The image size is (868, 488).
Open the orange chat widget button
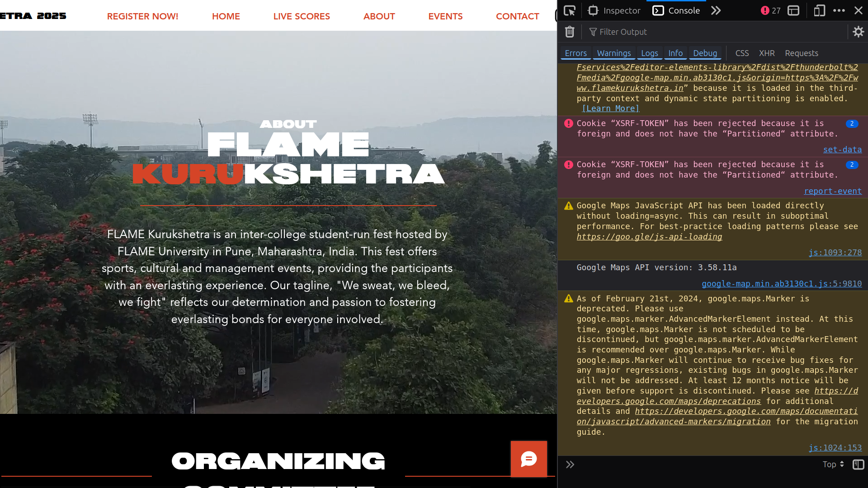(x=528, y=459)
